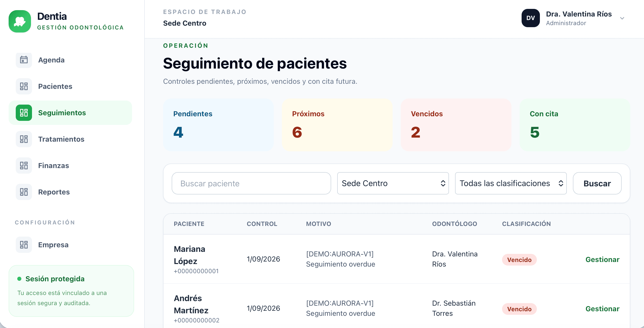The image size is (644, 328).
Task: Open the Agenda menu item
Action: point(70,60)
